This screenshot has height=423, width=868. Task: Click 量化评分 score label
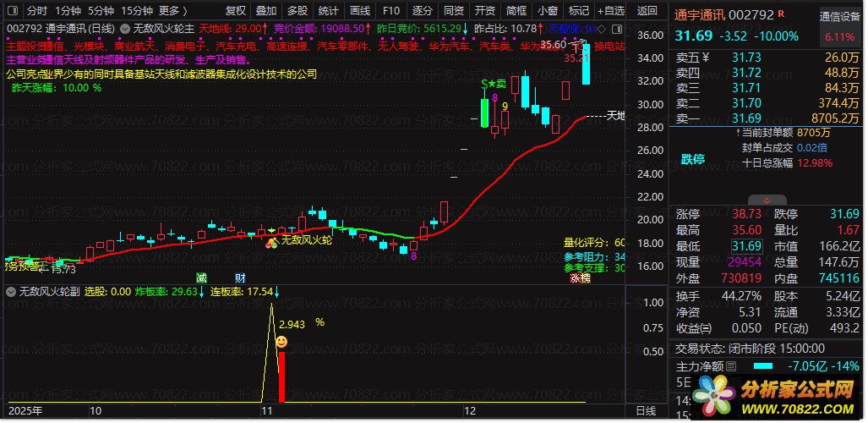pyautogui.click(x=594, y=242)
